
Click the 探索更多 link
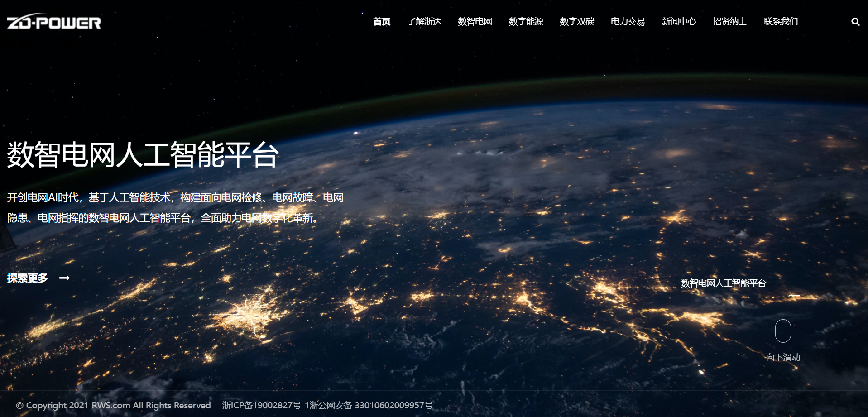click(28, 278)
